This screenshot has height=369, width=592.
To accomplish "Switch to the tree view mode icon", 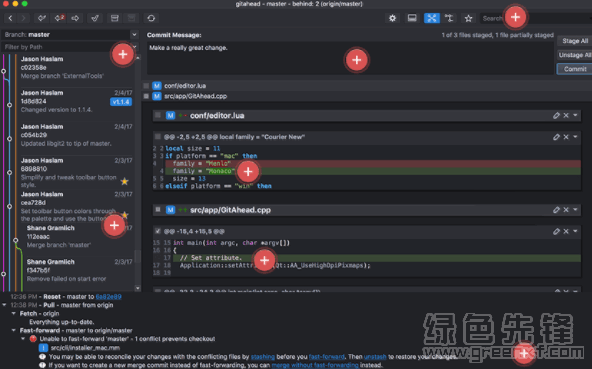I will tap(449, 18).
